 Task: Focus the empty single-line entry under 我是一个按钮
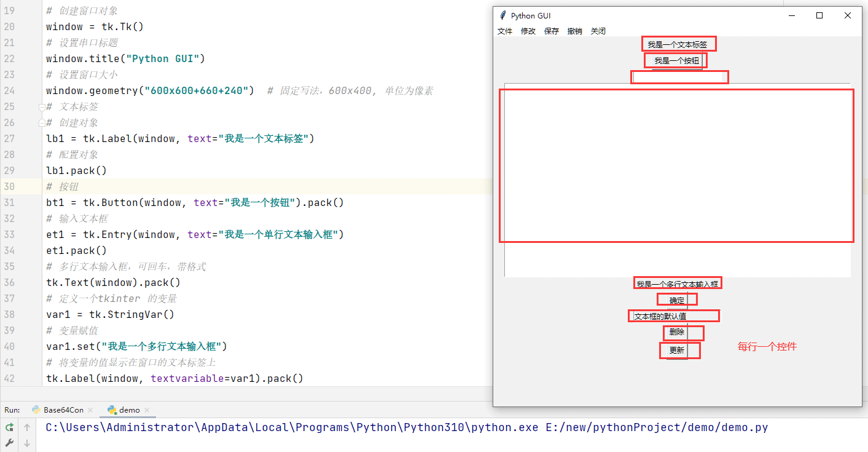(x=678, y=77)
